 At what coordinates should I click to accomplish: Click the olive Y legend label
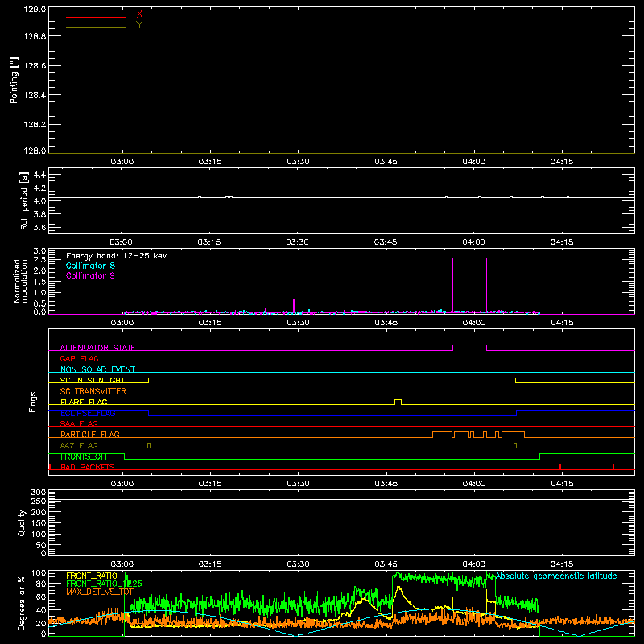point(139,25)
